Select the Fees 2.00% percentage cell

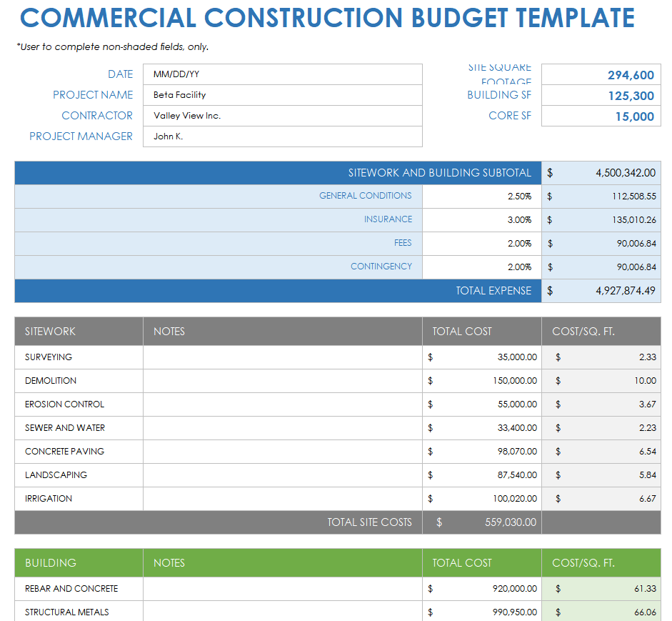pyautogui.click(x=481, y=243)
